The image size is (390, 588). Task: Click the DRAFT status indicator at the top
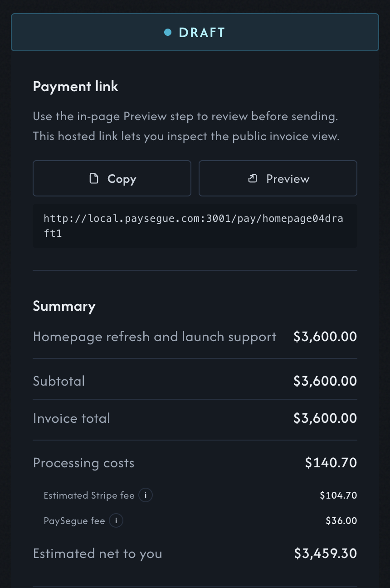pyautogui.click(x=195, y=32)
